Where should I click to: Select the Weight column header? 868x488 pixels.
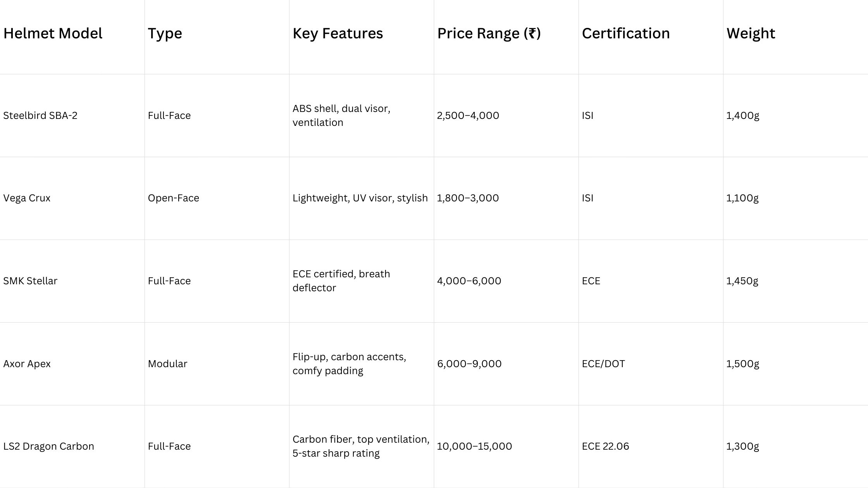(751, 34)
